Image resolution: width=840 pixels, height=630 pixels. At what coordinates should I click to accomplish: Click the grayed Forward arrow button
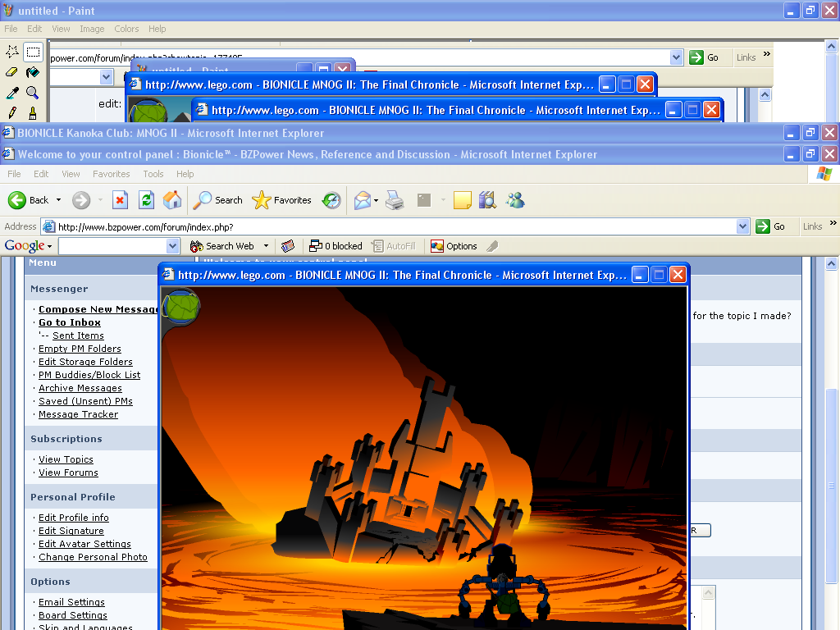81,200
